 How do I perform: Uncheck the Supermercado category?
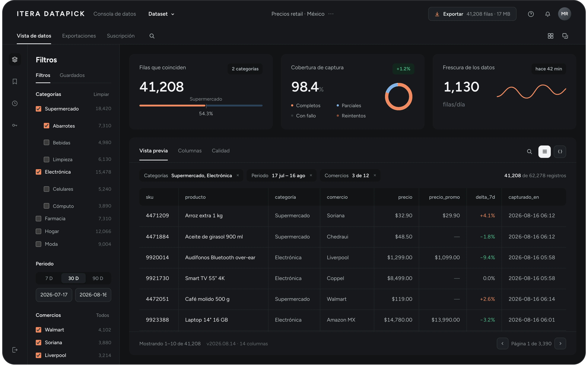click(x=38, y=109)
